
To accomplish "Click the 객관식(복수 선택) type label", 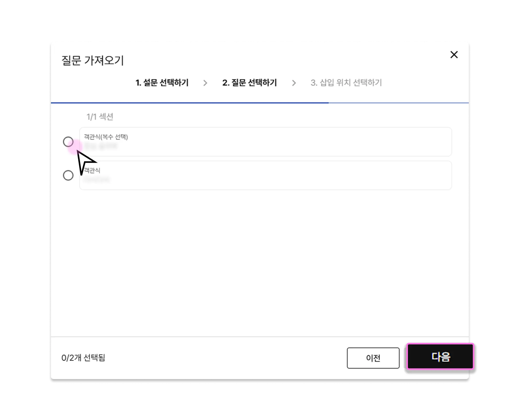I will pyautogui.click(x=106, y=137).
